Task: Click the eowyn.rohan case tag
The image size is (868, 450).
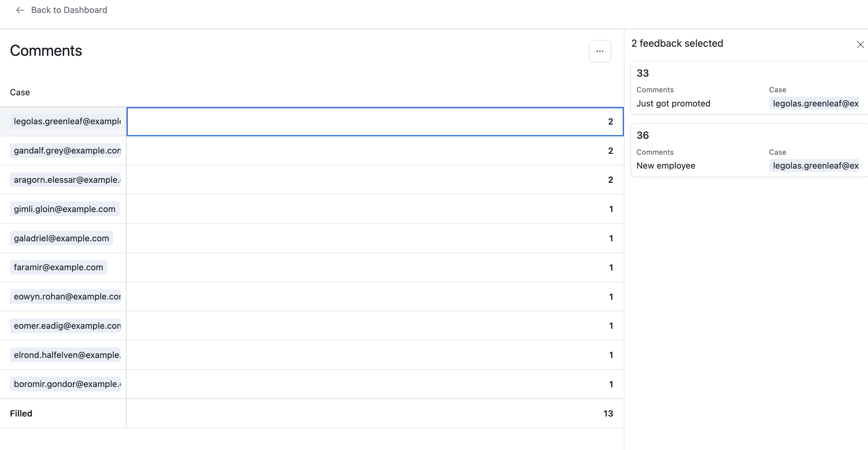Action: [x=65, y=296]
